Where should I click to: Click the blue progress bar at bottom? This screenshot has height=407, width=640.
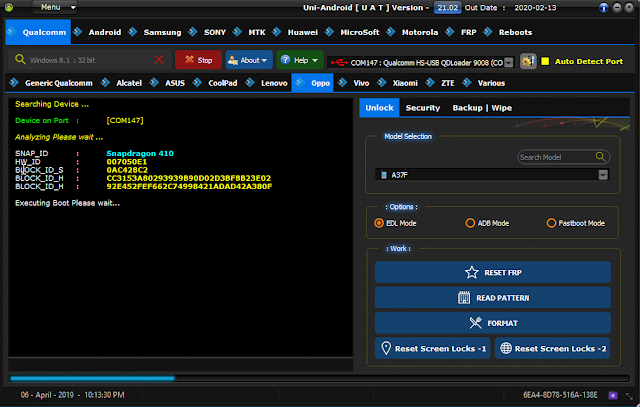[92, 378]
